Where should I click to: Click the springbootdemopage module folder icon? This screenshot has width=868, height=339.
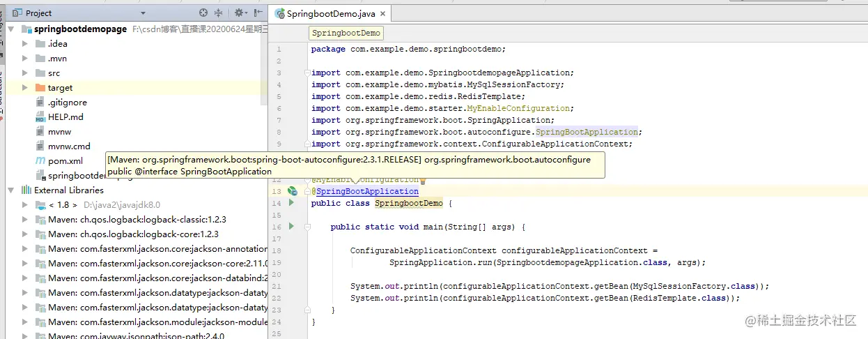coord(26,29)
